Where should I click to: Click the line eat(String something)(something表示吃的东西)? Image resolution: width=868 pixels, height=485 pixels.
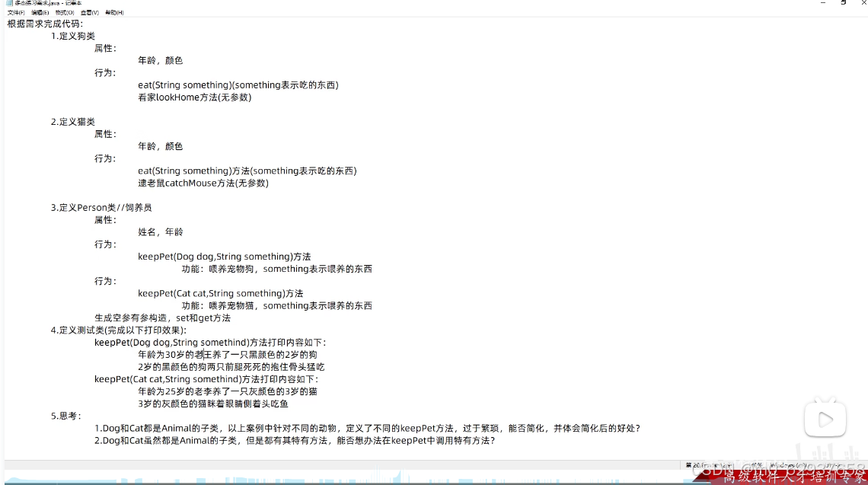238,85
